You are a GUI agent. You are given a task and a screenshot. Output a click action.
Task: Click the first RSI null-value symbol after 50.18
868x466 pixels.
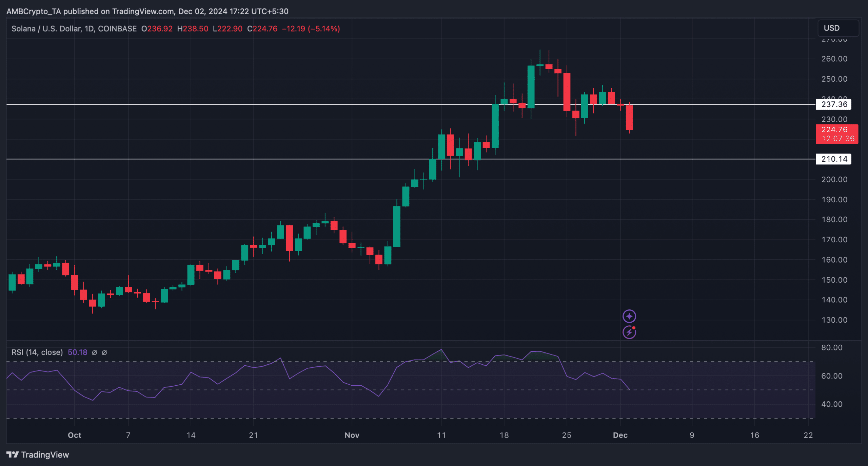(x=95, y=352)
